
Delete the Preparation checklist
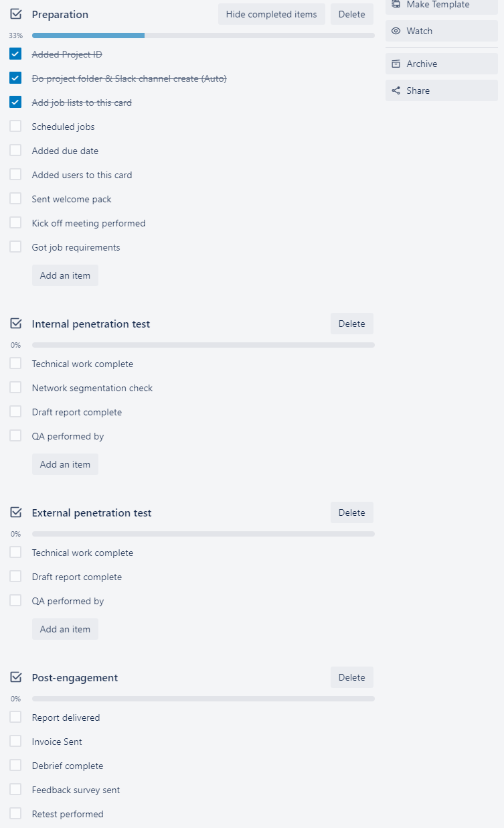pos(351,13)
